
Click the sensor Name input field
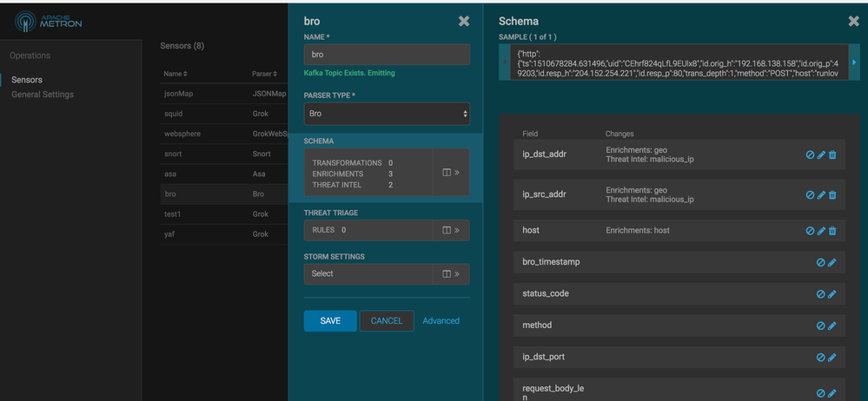[x=387, y=55]
